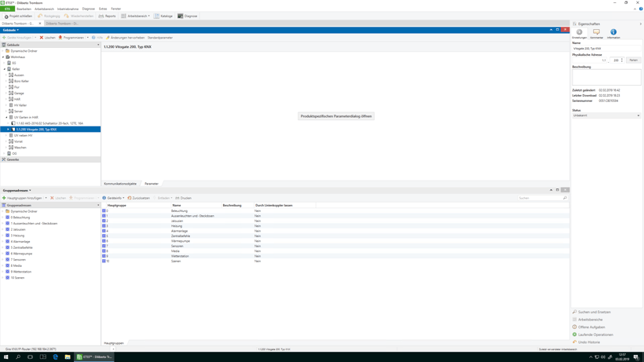The height and width of the screenshot is (362, 644).
Task: Switch to the Kommunikationsobjekte tab
Action: (120, 184)
